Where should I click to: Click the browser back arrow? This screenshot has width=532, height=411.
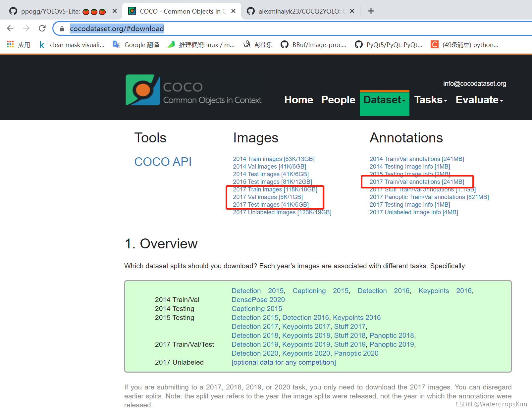coord(10,28)
